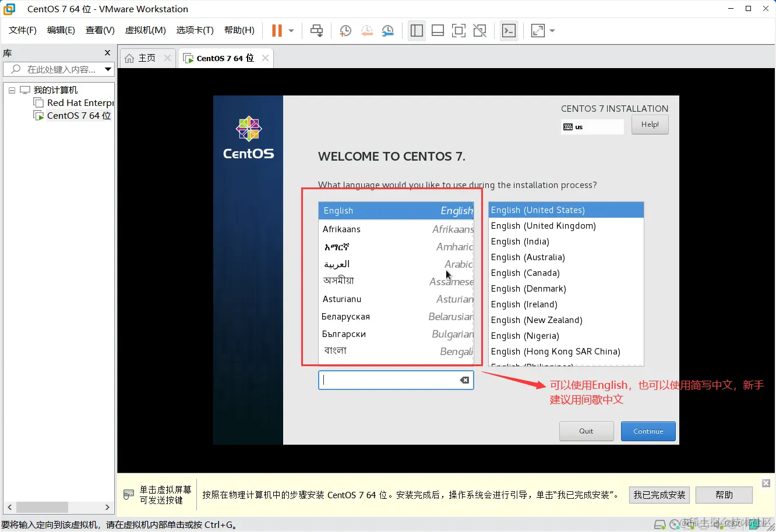The height and width of the screenshot is (532, 776).
Task: Select Bengali in the language list
Action: 396,352
